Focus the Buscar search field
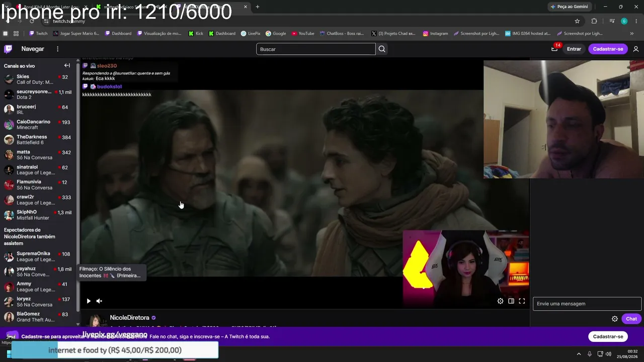 click(x=315, y=49)
